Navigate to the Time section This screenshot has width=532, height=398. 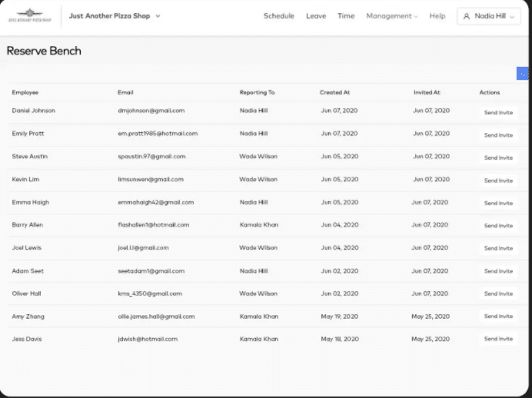346,16
